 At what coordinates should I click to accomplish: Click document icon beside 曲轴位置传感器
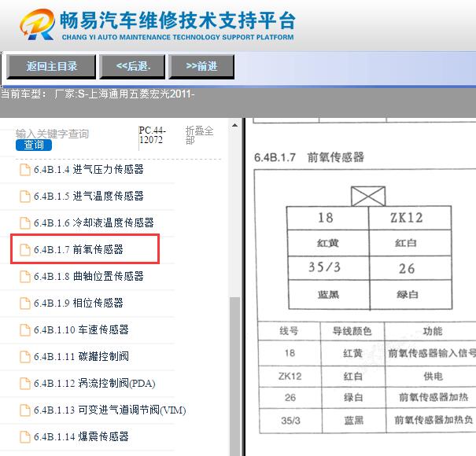pyautogui.click(x=25, y=277)
